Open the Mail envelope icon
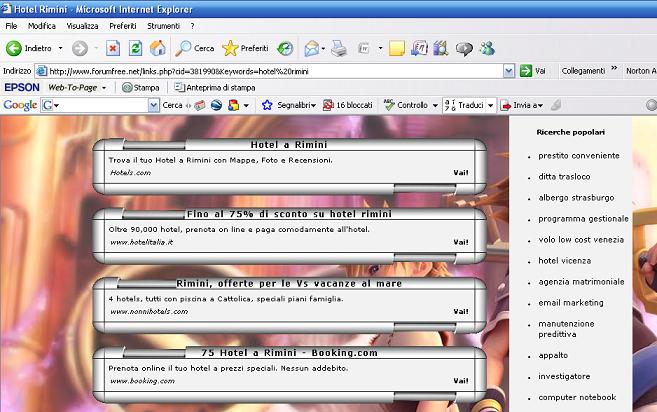Screen dimensions: 657x412 (x=312, y=49)
